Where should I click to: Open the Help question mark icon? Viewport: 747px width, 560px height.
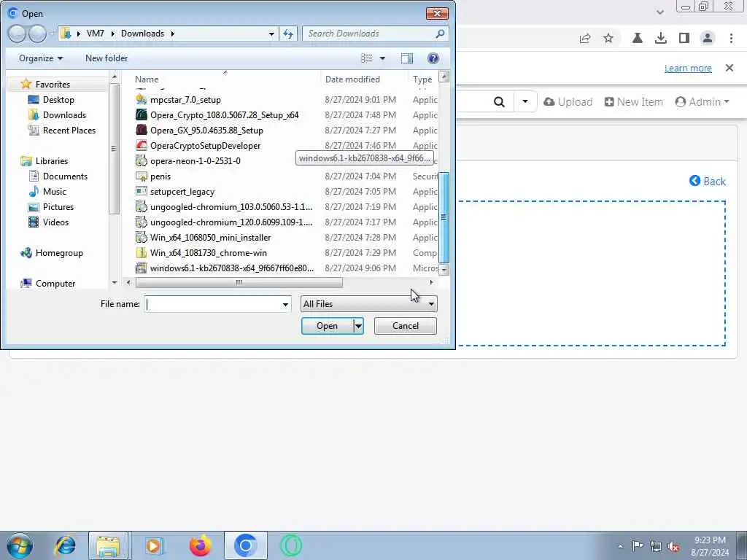433,58
